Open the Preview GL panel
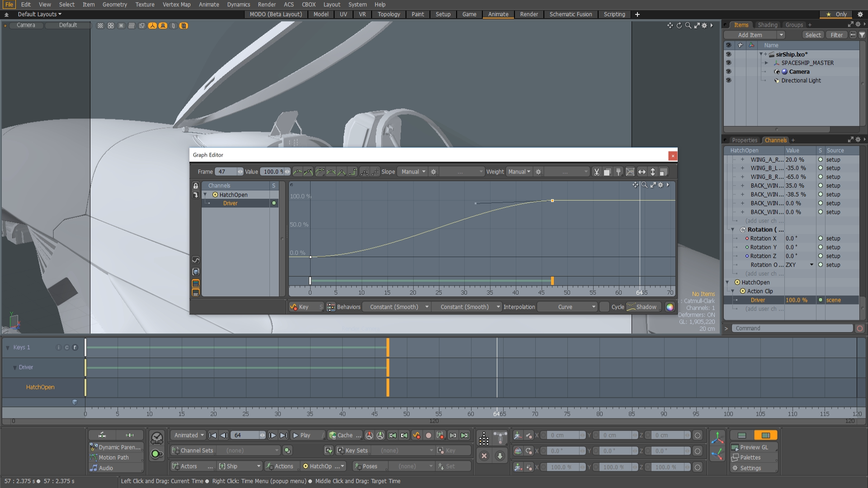The width and height of the screenshot is (868, 488). tap(753, 447)
